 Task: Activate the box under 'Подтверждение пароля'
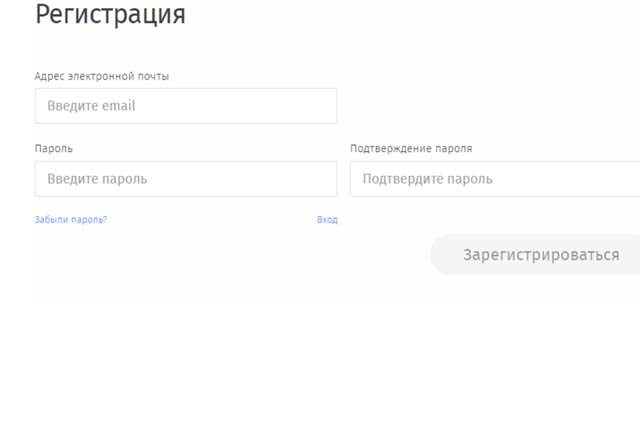click(x=495, y=179)
